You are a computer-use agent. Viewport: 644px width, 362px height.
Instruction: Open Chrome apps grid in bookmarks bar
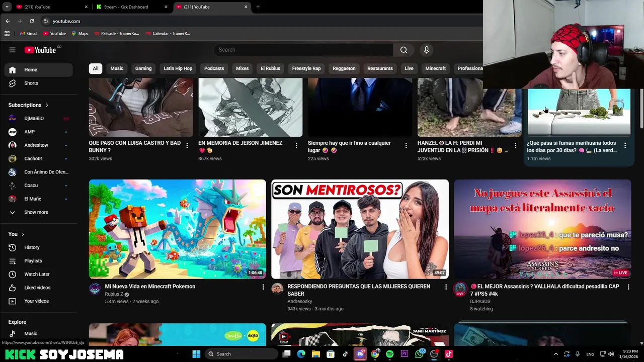tap(7, 33)
